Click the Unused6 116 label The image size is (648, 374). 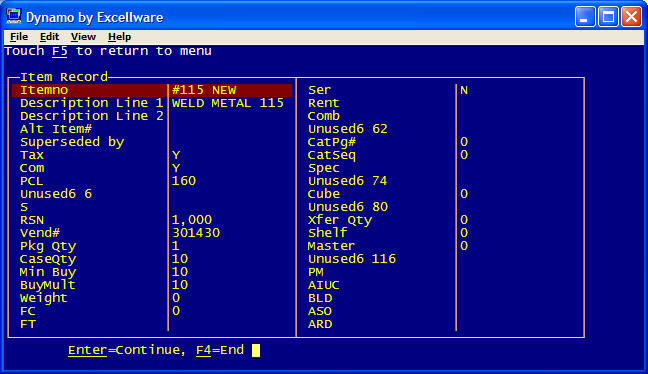(352, 259)
